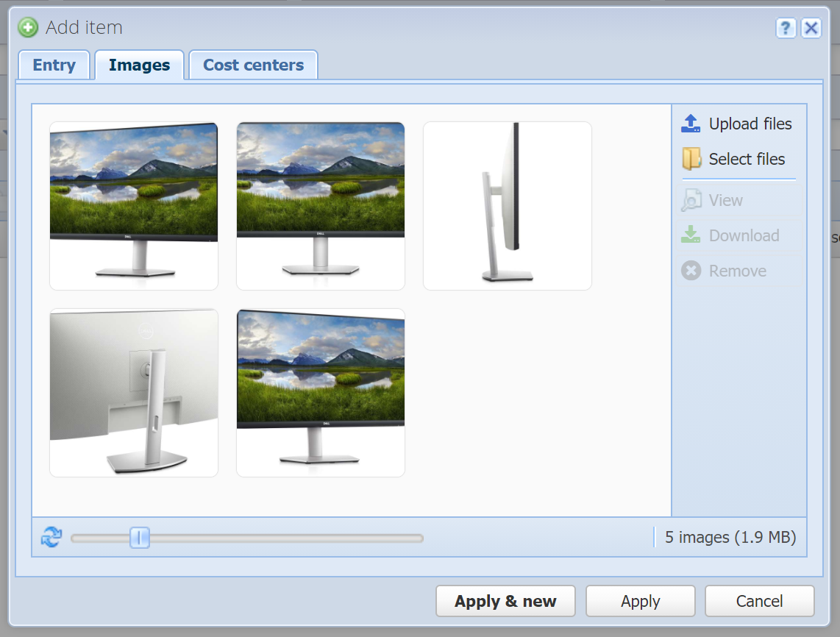Screen dimensions: 840x637
Task: Click the refresh icon beside the slider
Action: point(51,537)
